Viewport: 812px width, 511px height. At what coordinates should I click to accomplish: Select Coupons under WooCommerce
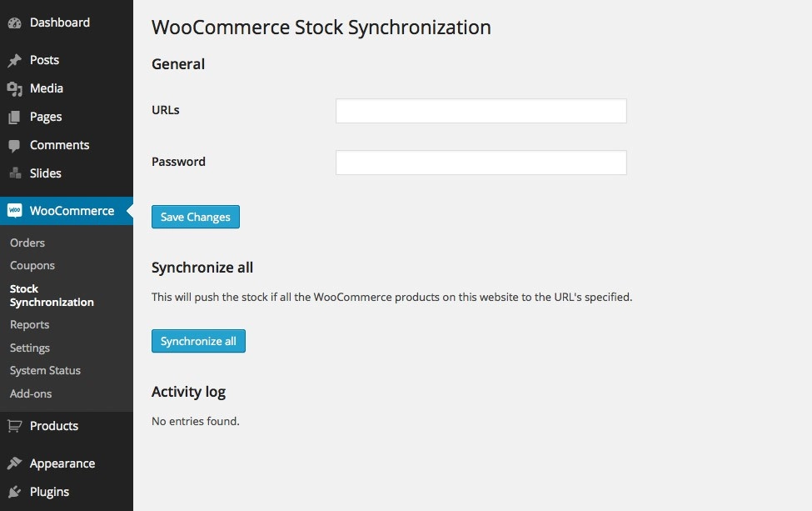pyautogui.click(x=32, y=265)
